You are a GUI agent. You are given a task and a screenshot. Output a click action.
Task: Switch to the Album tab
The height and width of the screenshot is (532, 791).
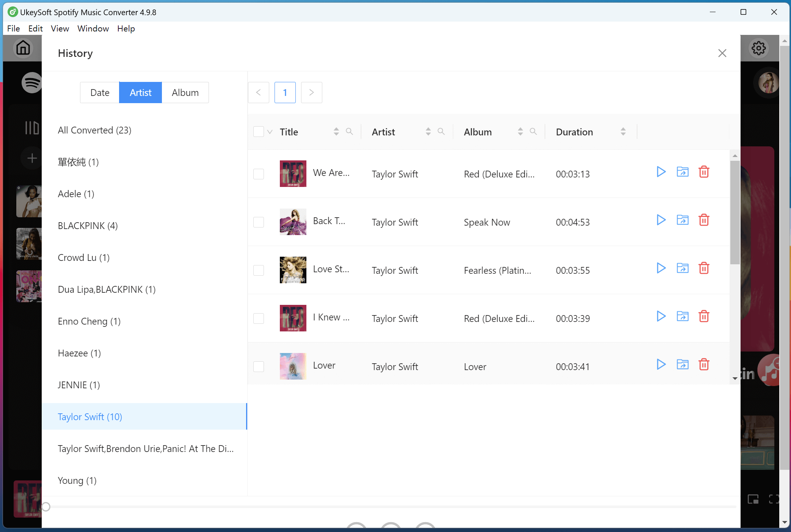(185, 92)
